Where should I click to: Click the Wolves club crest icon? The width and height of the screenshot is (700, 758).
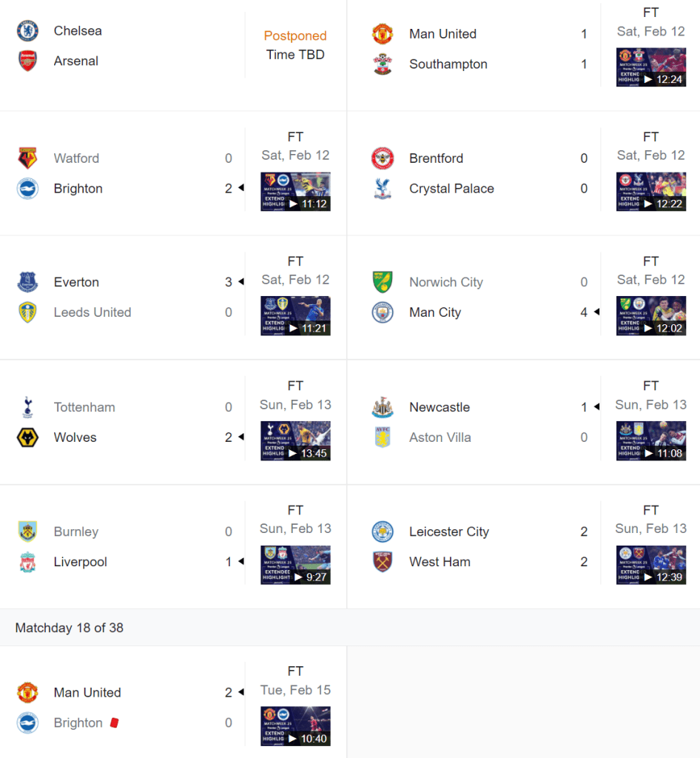tap(27, 437)
